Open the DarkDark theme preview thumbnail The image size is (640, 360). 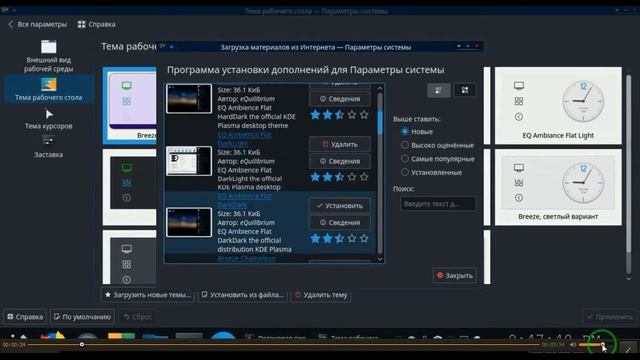point(189,222)
